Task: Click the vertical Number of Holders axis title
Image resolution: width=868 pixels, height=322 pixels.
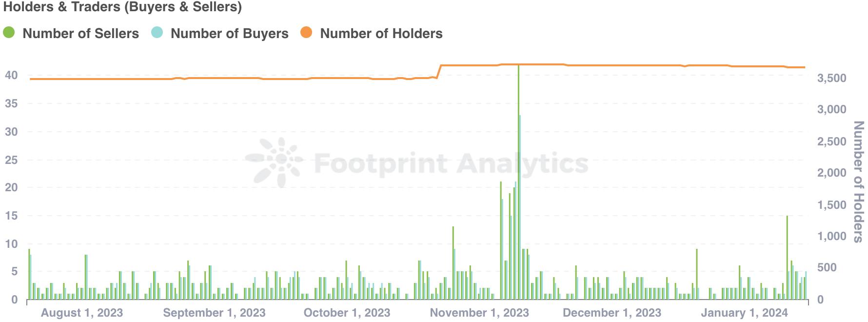Action: [x=858, y=182]
